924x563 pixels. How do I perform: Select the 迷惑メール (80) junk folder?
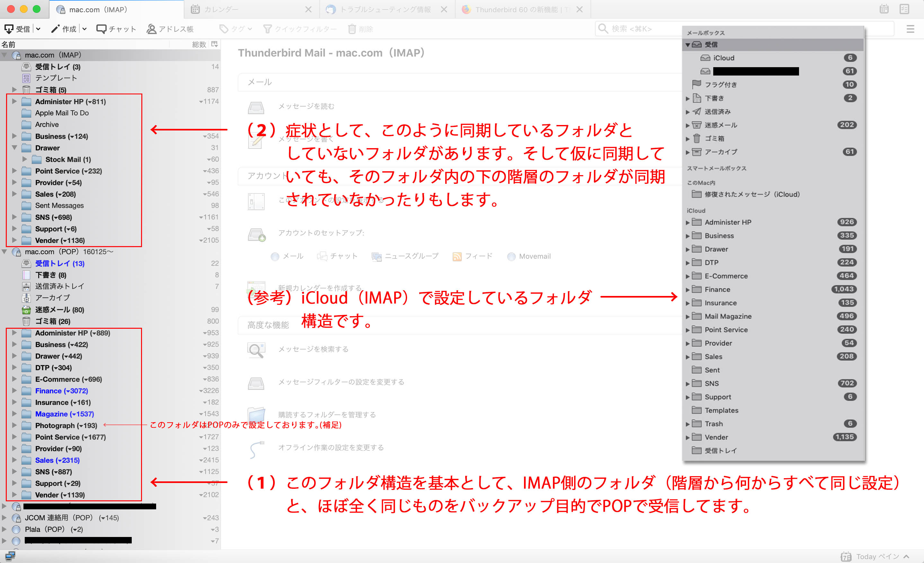click(59, 310)
